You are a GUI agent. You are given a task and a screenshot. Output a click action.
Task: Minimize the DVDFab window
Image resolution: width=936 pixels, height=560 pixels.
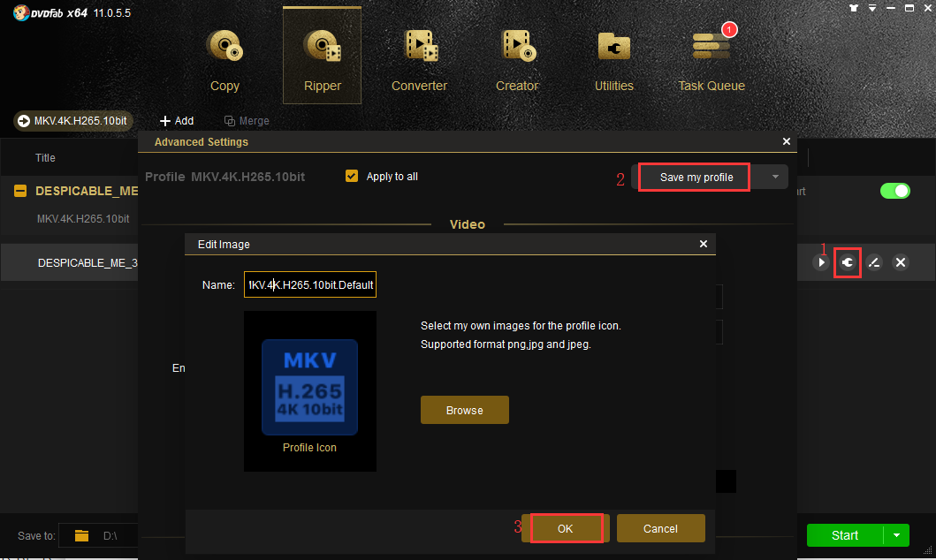pyautogui.click(x=891, y=8)
